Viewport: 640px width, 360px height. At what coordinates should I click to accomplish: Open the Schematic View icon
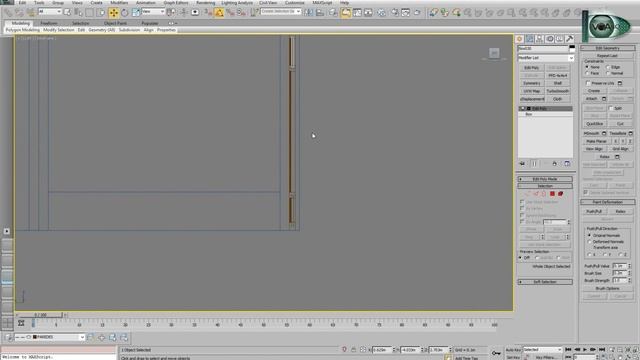pos(368,13)
